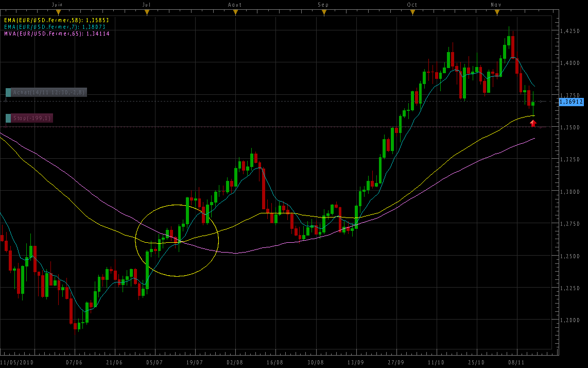Click the 1,3000 price axis label
The image size is (588, 368).
tap(570, 192)
